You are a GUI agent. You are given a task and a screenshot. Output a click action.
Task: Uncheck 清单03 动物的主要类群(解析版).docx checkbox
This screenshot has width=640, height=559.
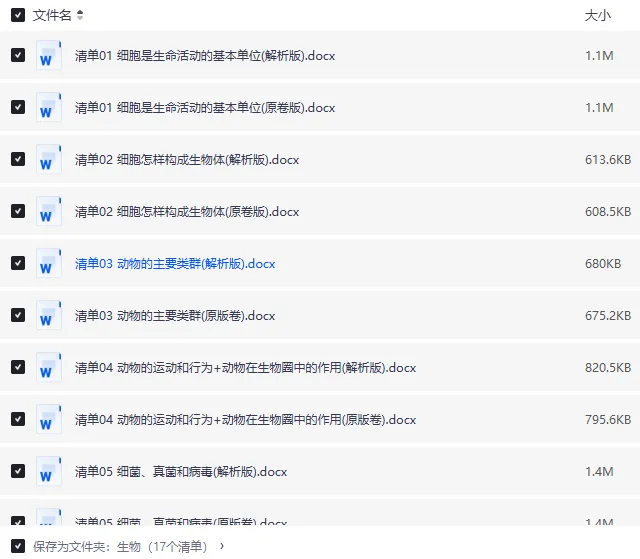click(18, 263)
